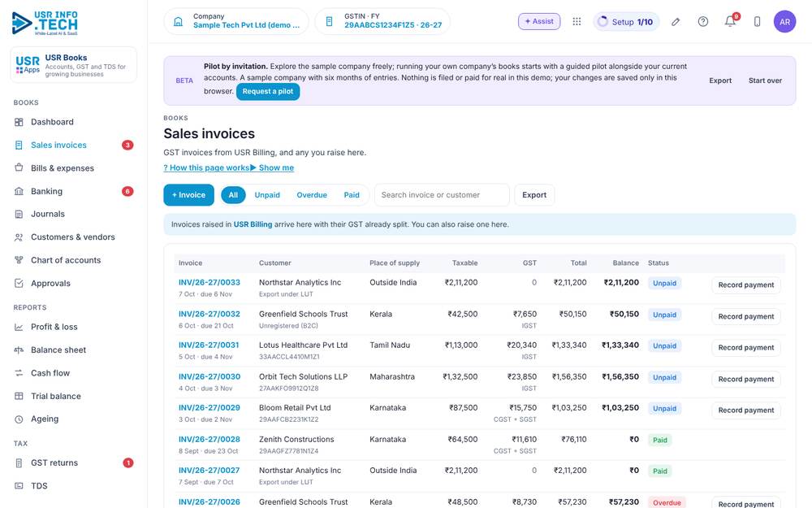
Task: Open the USR Books app switcher card
Action: [x=74, y=65]
